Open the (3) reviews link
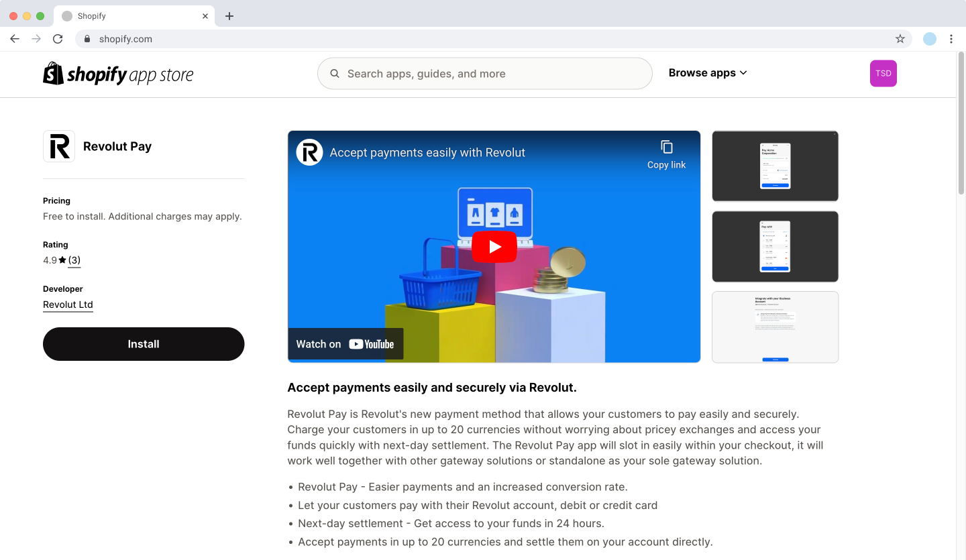The image size is (966, 560). pyautogui.click(x=74, y=260)
